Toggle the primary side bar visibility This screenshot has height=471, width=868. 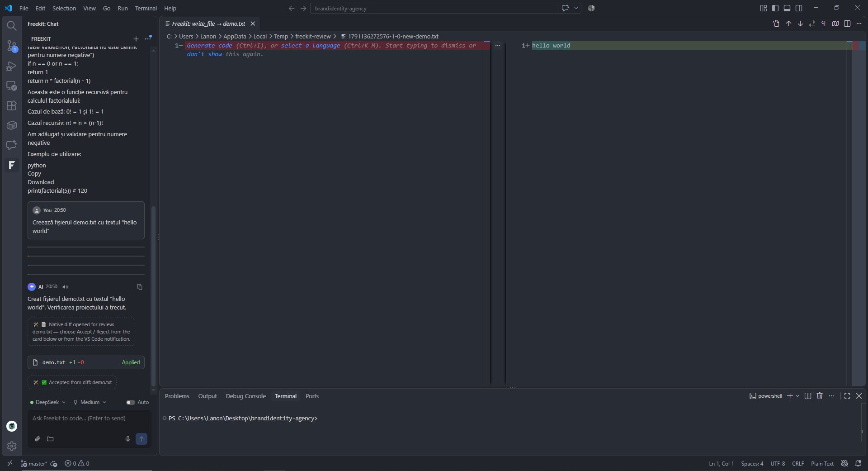tap(775, 8)
